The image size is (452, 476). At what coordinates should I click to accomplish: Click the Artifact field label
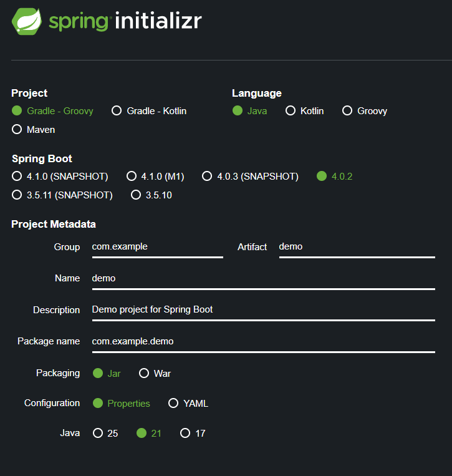pos(252,247)
